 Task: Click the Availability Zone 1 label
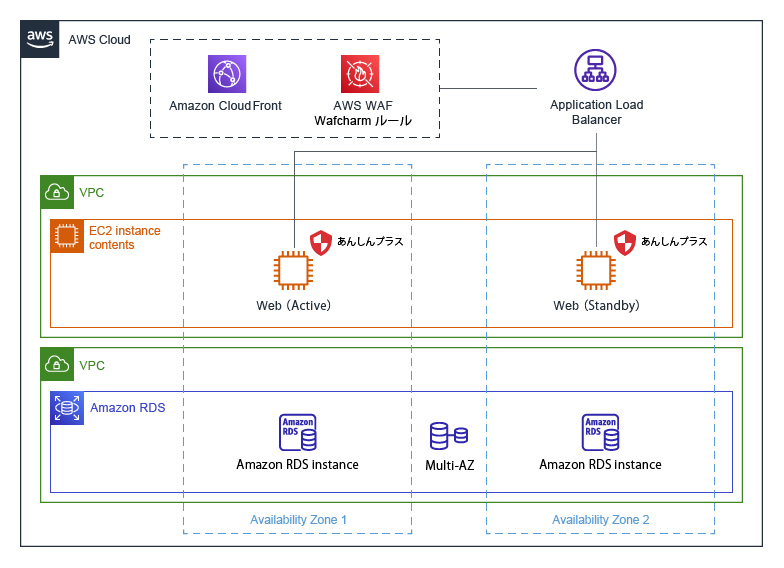tap(298, 520)
